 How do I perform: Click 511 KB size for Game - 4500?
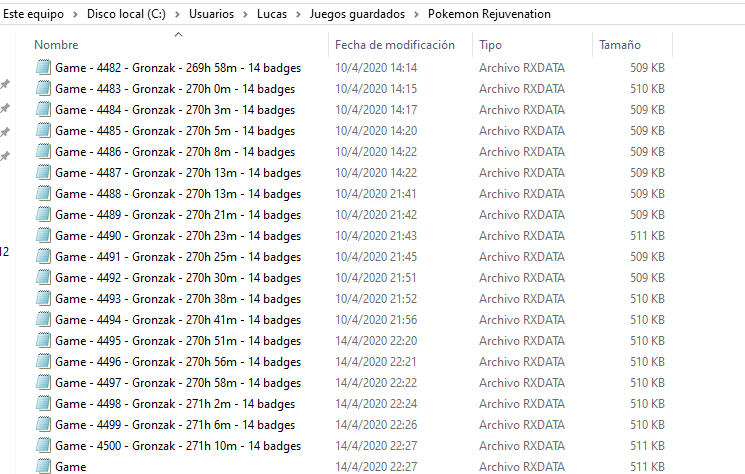pos(647,446)
